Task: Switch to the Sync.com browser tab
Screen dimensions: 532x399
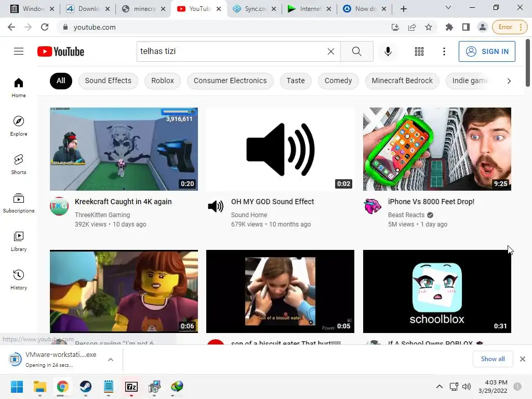Action: coord(255,9)
